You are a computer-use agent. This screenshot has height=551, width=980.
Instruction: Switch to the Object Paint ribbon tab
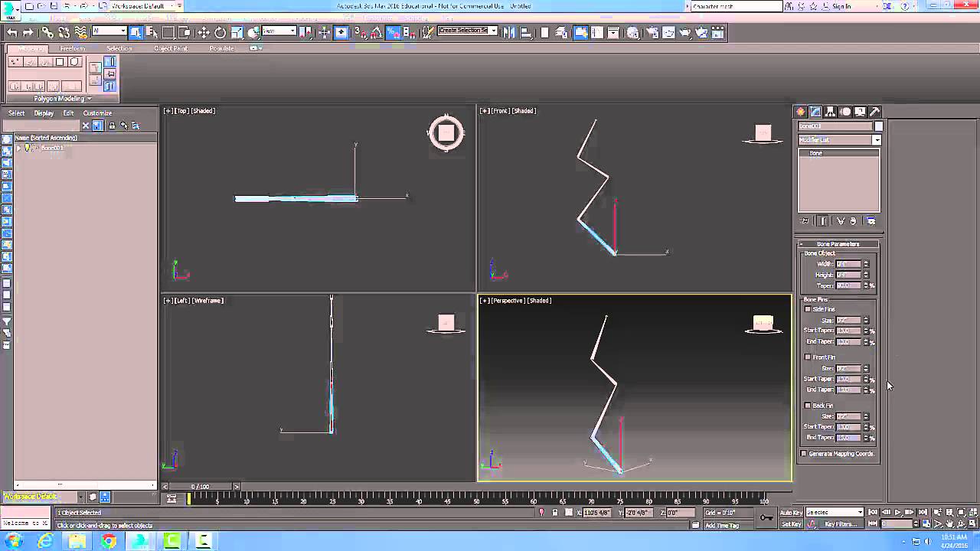[x=171, y=48]
